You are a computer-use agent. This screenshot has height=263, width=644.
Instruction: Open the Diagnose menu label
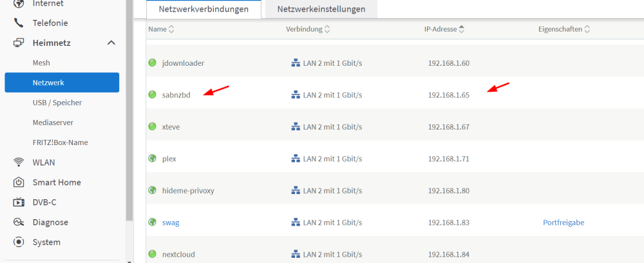pos(50,222)
